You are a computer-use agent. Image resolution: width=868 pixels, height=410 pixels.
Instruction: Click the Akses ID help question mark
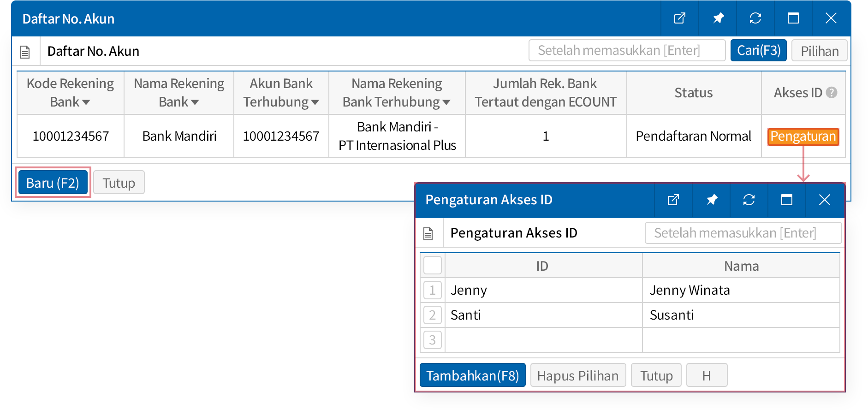pyautogui.click(x=832, y=93)
